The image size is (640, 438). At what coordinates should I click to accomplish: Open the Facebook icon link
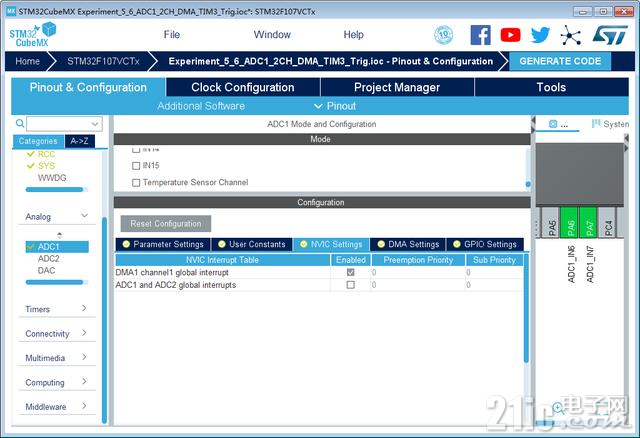480,35
